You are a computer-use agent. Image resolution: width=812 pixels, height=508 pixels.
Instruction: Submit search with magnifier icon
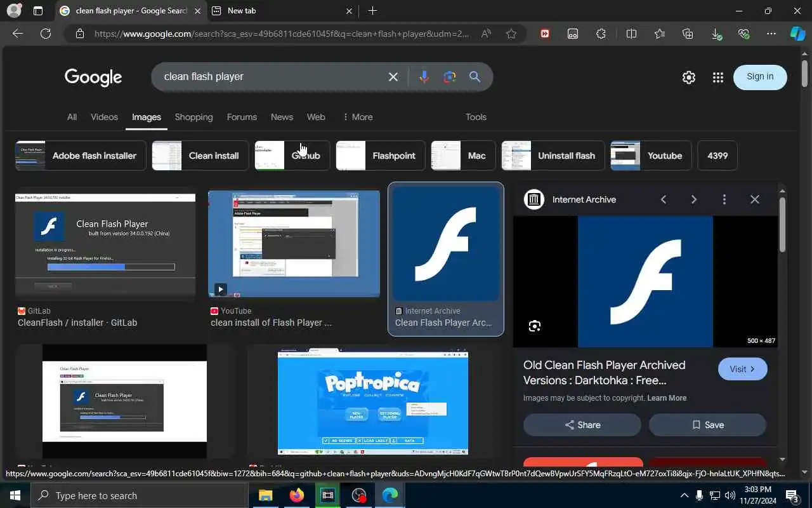pos(475,77)
